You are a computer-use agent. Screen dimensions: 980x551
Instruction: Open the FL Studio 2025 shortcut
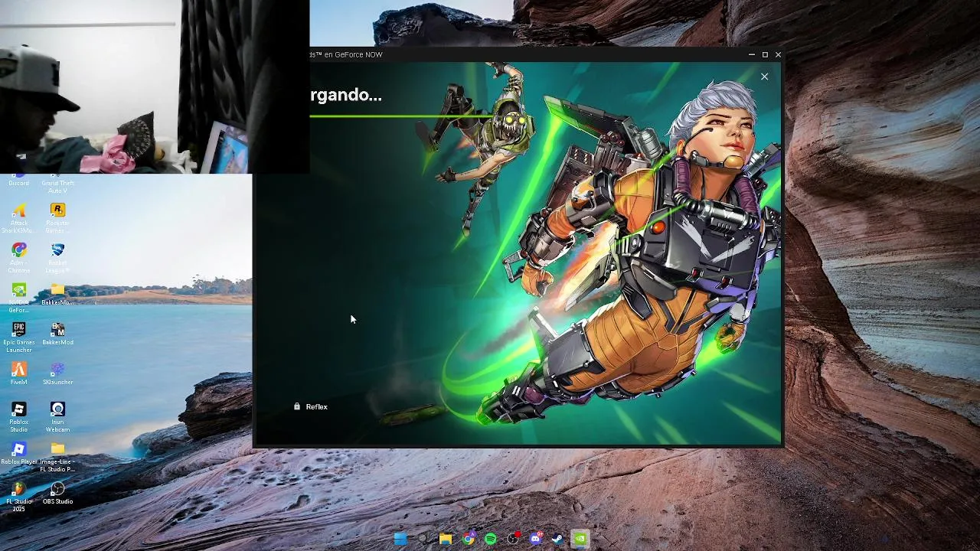pos(19,497)
